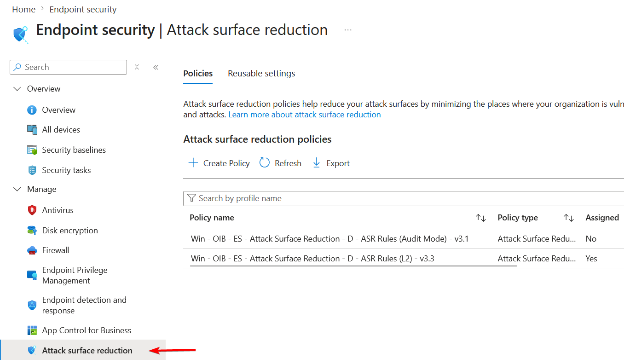This screenshot has width=624, height=364.
Task: Click the Disk encryption icon
Action: click(32, 231)
